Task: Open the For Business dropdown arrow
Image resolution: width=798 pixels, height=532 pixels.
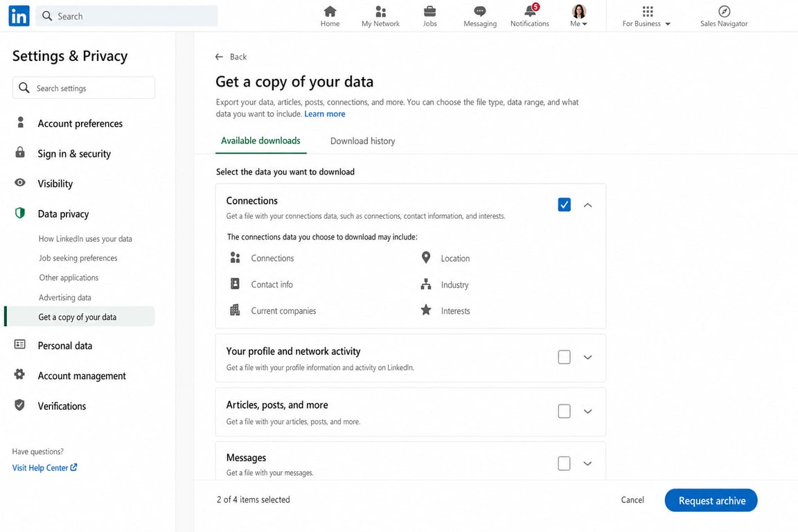Action: [668, 24]
